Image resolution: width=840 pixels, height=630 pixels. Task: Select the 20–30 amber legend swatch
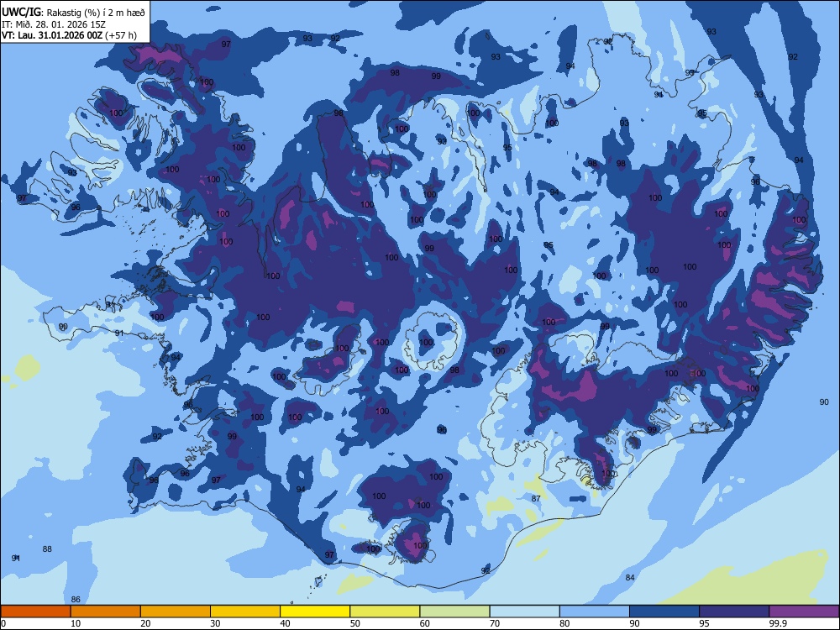[176, 612]
